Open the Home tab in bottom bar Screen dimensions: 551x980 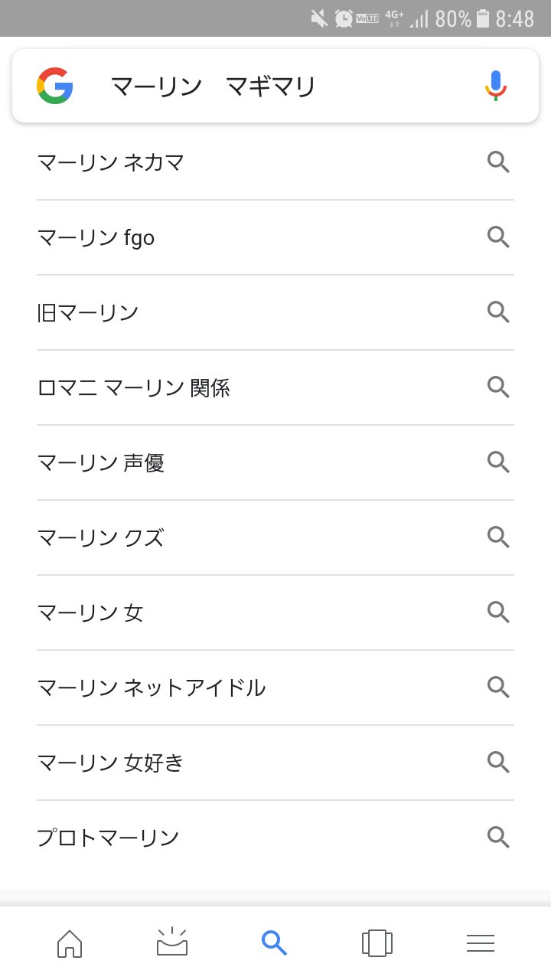[x=70, y=943]
